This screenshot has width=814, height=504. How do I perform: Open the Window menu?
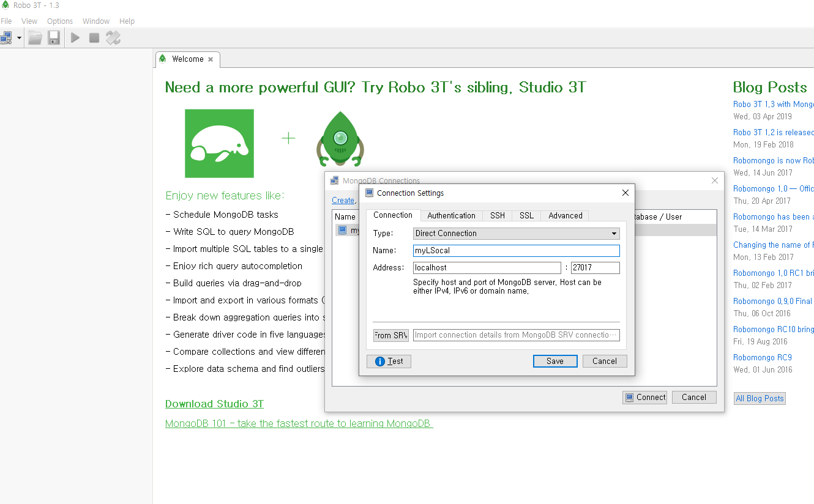tap(96, 21)
